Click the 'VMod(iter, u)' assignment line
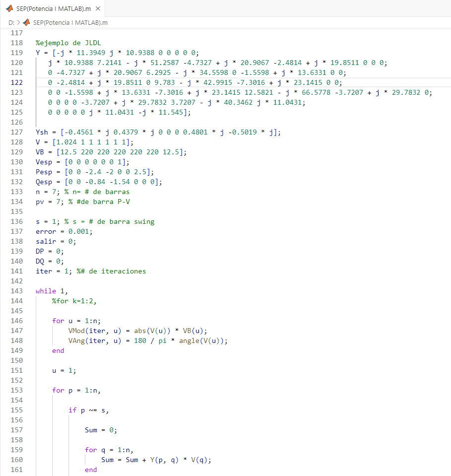The image size is (451, 476). (138, 331)
